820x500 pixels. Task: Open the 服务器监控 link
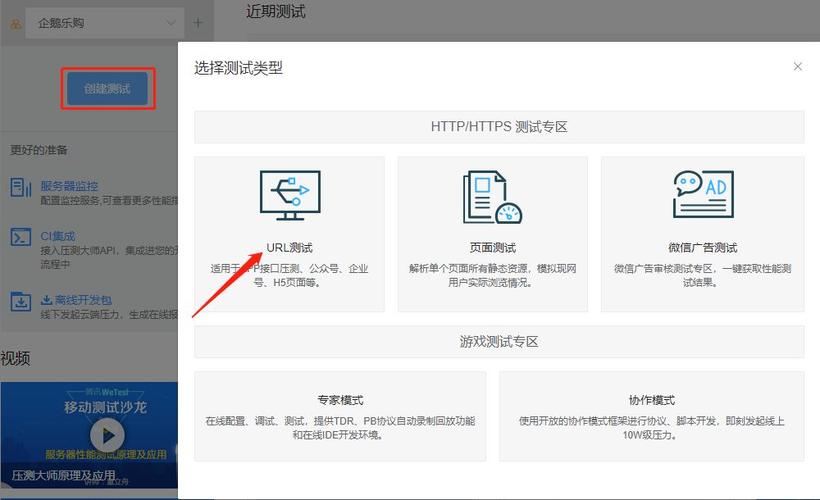pyautogui.click(x=69, y=186)
